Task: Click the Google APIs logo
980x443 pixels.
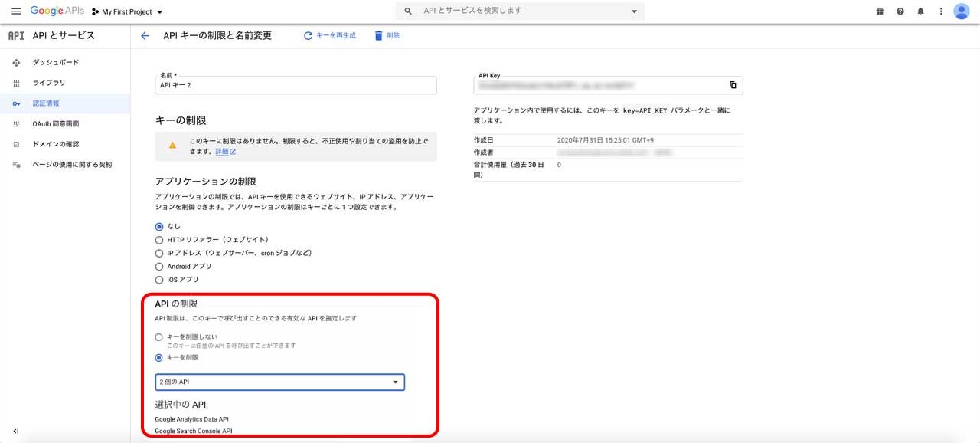Action: point(57,11)
